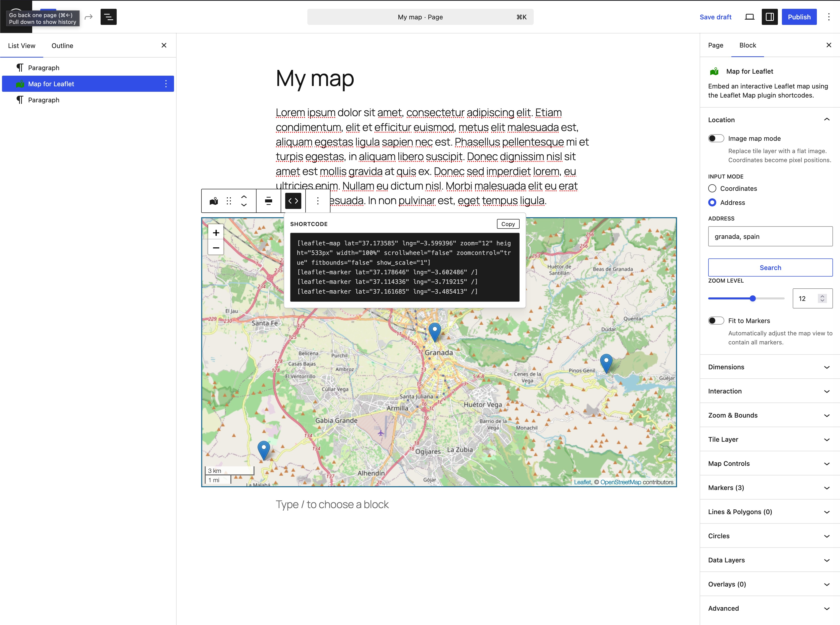Open the Leaflet attribution link
840x625 pixels.
click(x=582, y=482)
